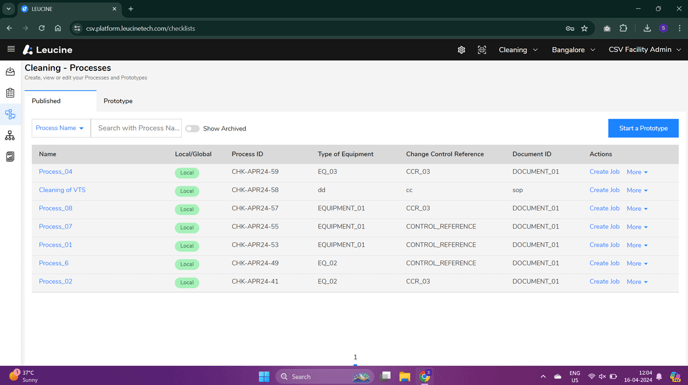
Task: Open Task View in taskbar
Action: pos(386,376)
